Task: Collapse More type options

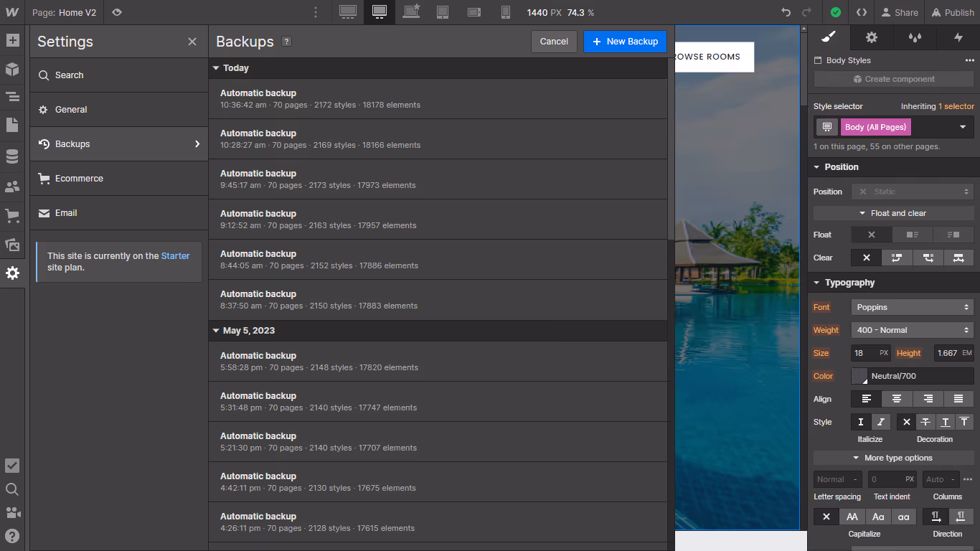Action: 894,458
